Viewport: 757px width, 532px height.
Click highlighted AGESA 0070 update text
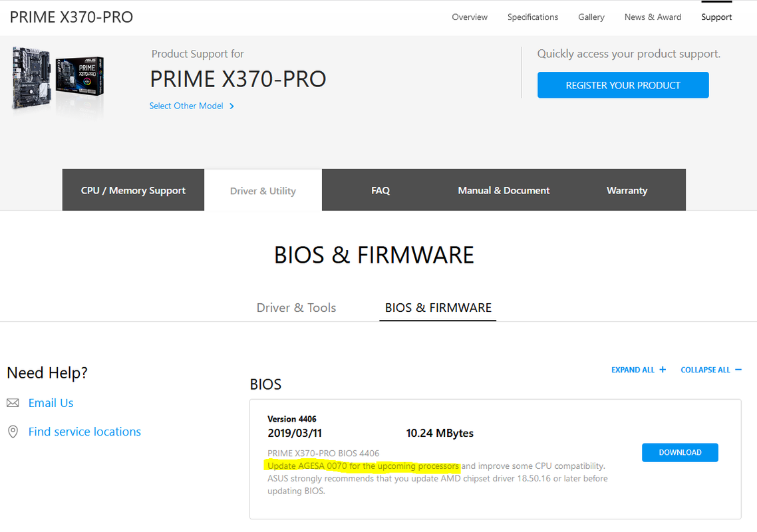(363, 466)
